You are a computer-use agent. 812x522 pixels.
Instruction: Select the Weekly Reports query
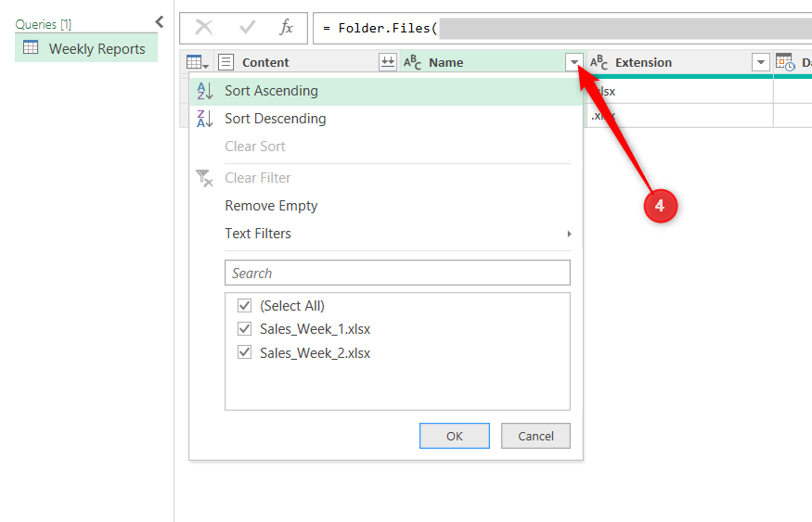pos(86,48)
